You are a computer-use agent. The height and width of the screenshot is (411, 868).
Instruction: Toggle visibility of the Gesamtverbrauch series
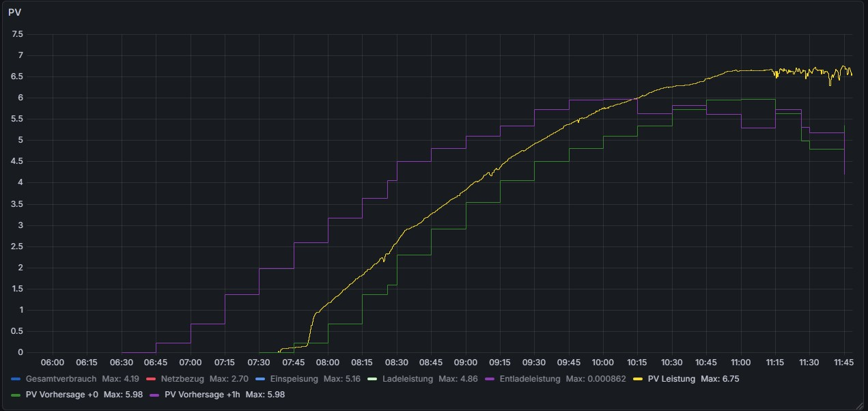click(61, 379)
